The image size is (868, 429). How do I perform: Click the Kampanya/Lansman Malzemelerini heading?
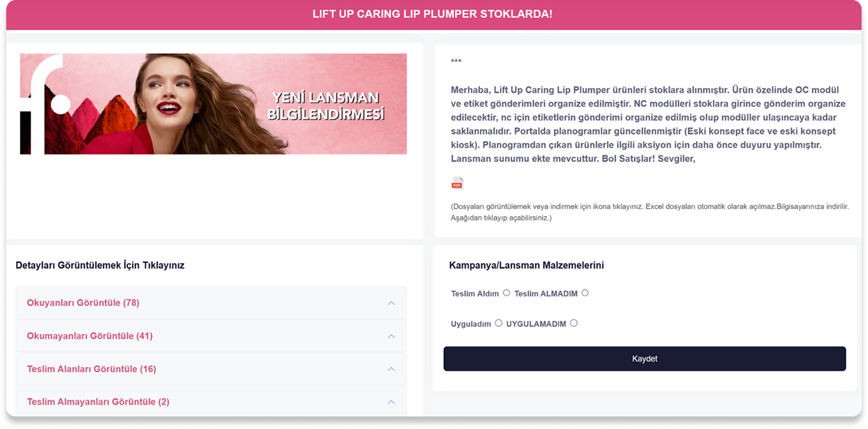coord(526,266)
